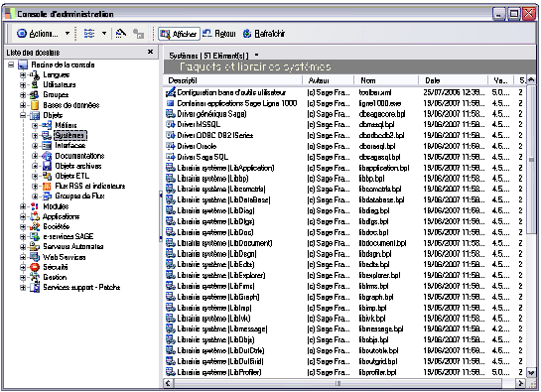Select the Langues icon in tree
541x392 pixels.
coord(35,74)
